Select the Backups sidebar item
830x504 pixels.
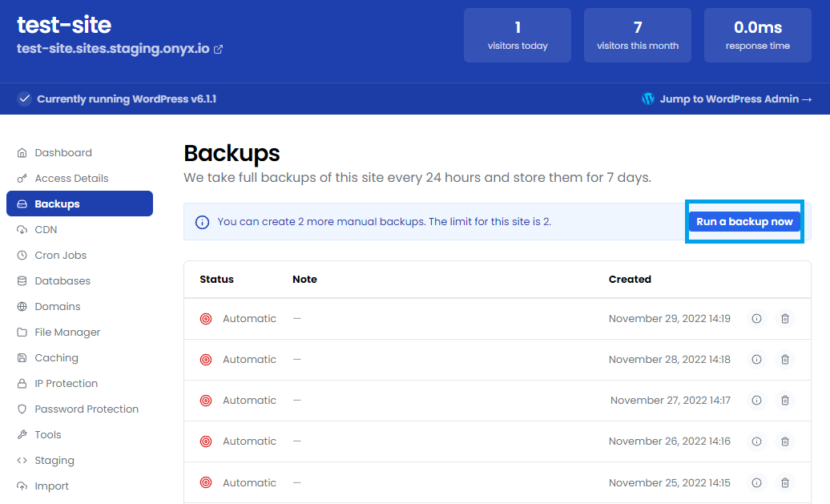click(x=79, y=204)
